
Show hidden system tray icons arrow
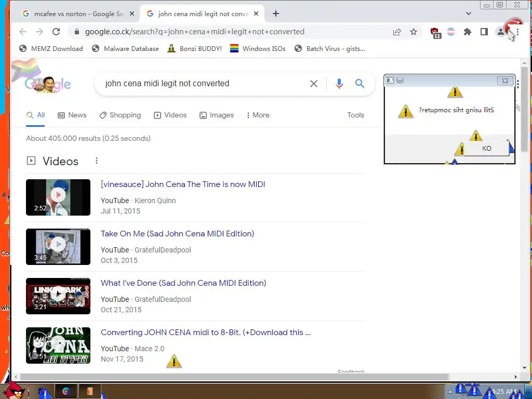point(450,392)
